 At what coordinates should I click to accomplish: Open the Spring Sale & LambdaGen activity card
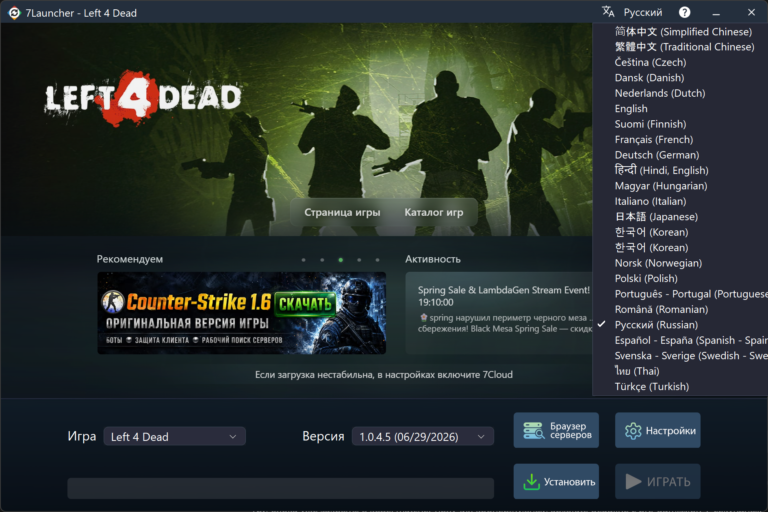[x=499, y=313]
